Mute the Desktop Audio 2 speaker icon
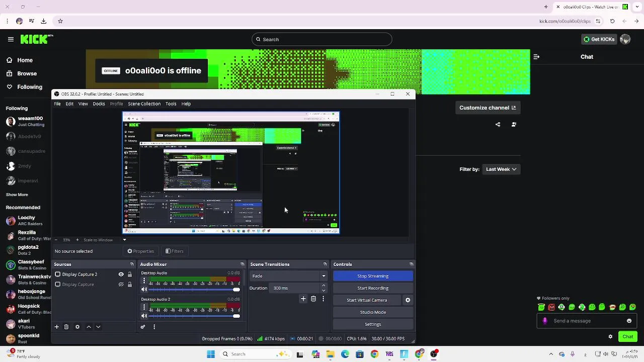This screenshot has width=644, height=362. [x=144, y=316]
